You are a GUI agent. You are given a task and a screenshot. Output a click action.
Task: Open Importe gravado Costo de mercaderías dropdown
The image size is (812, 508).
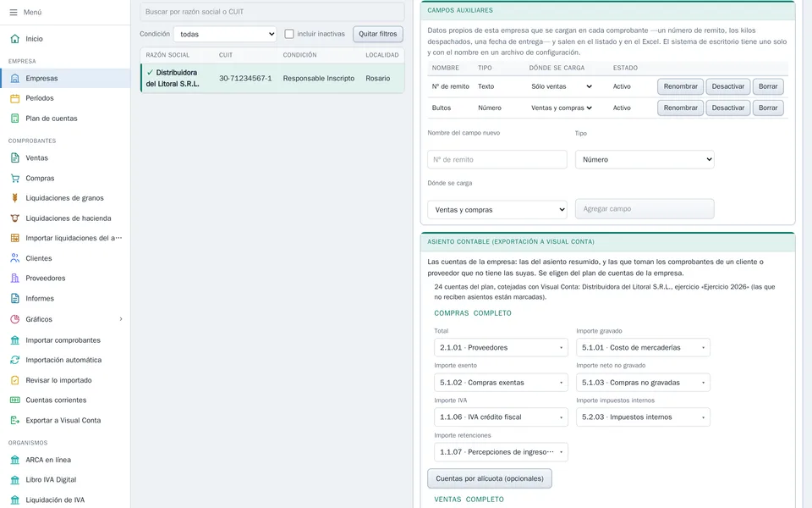click(643, 348)
